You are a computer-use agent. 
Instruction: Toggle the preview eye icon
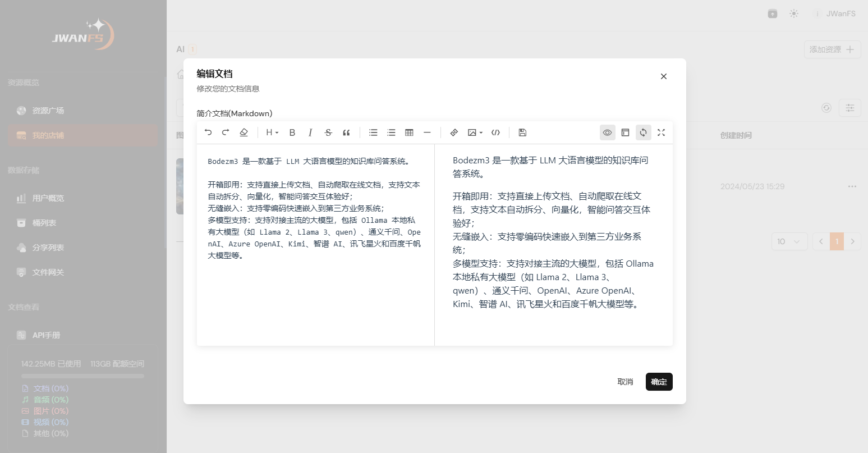pos(607,132)
